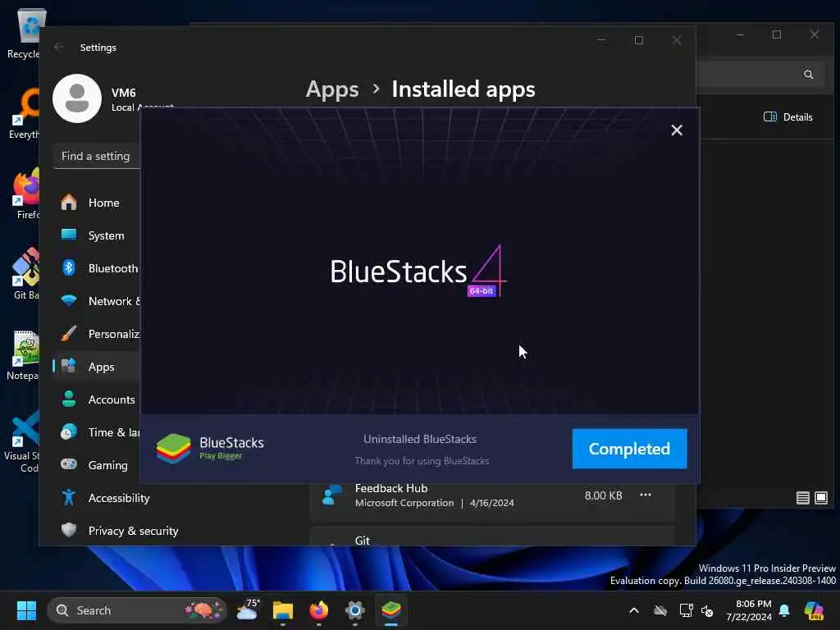Click the Network wifi icon
The height and width of the screenshot is (630, 840).
(x=69, y=300)
